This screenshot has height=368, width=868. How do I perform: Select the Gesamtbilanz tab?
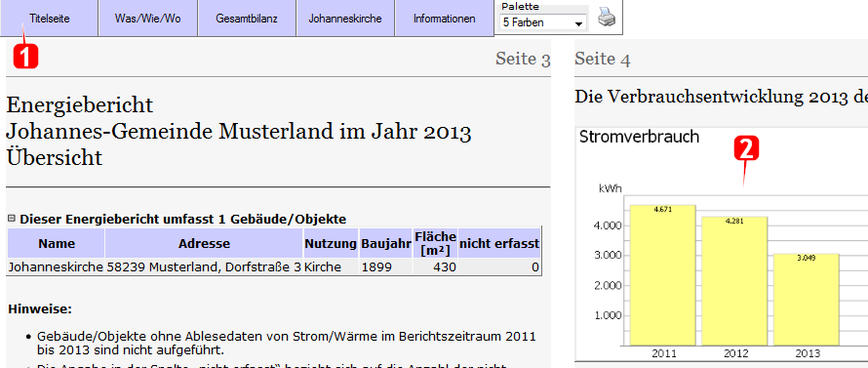pos(247,19)
